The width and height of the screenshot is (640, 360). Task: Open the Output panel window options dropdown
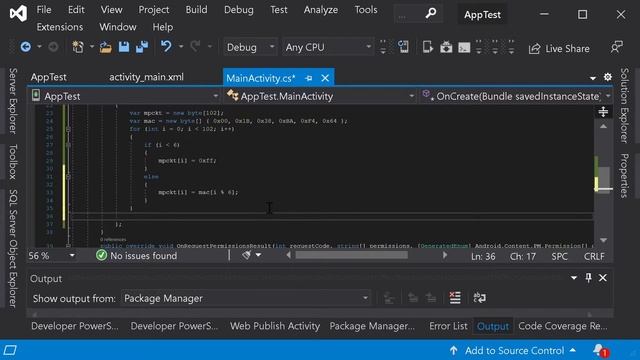pyautogui.click(x=573, y=278)
